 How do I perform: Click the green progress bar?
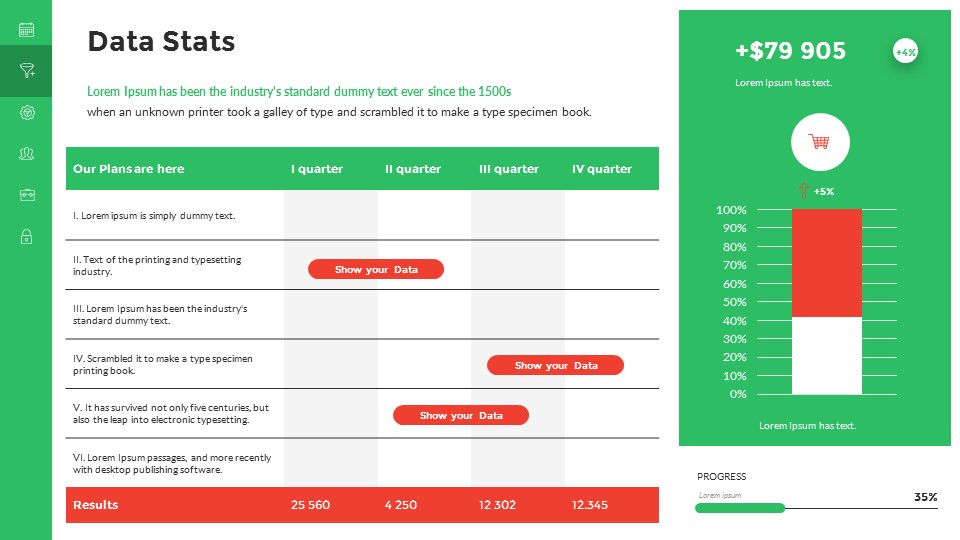click(740, 508)
